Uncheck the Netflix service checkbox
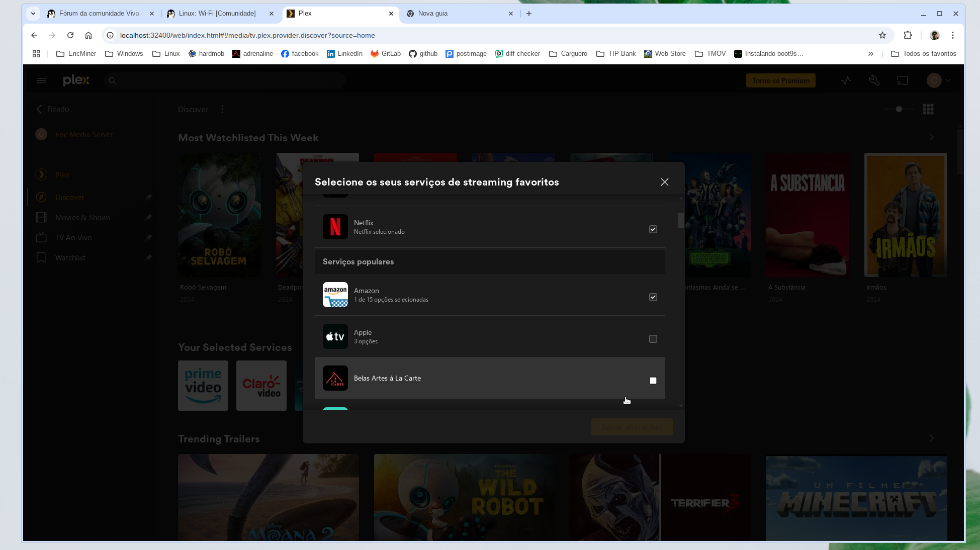Viewport: 980px width, 550px height. pos(653,229)
